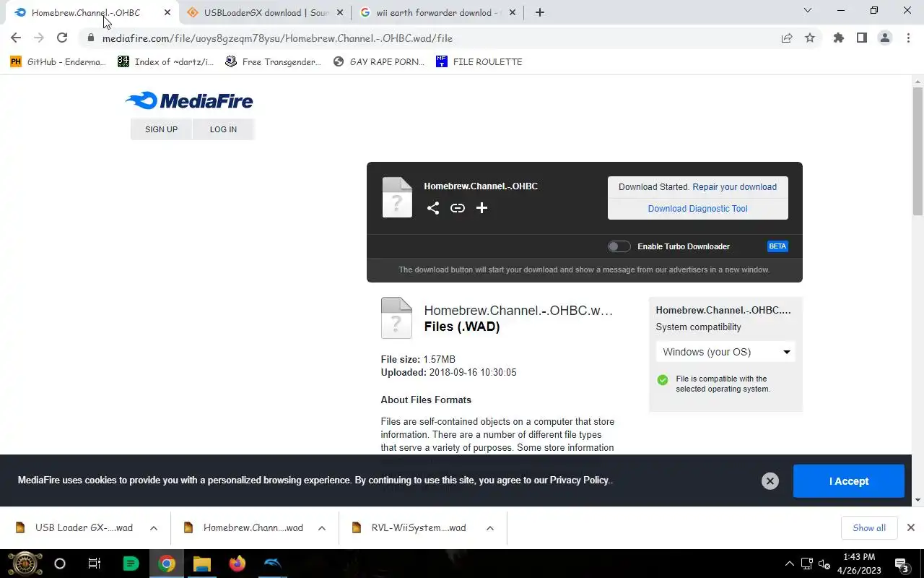The width and height of the screenshot is (924, 578).
Task: Click the BETA badge
Action: pos(777,246)
